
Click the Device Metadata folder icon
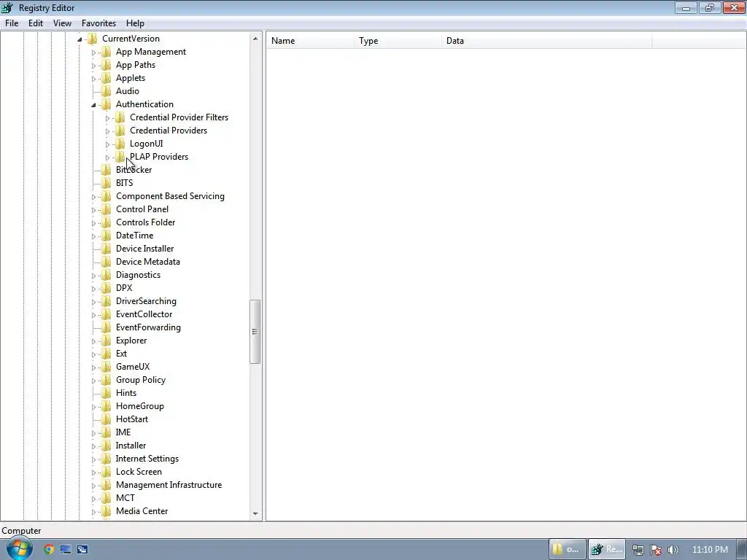point(107,262)
